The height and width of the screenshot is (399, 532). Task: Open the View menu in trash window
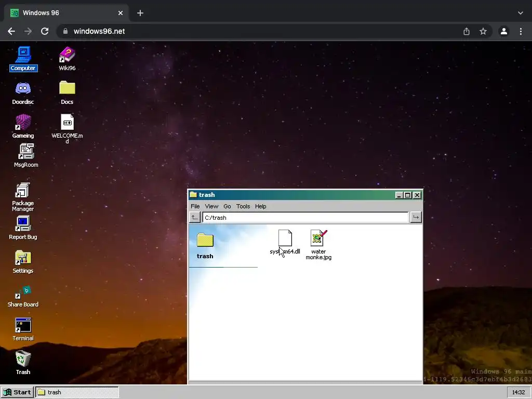[211, 206]
